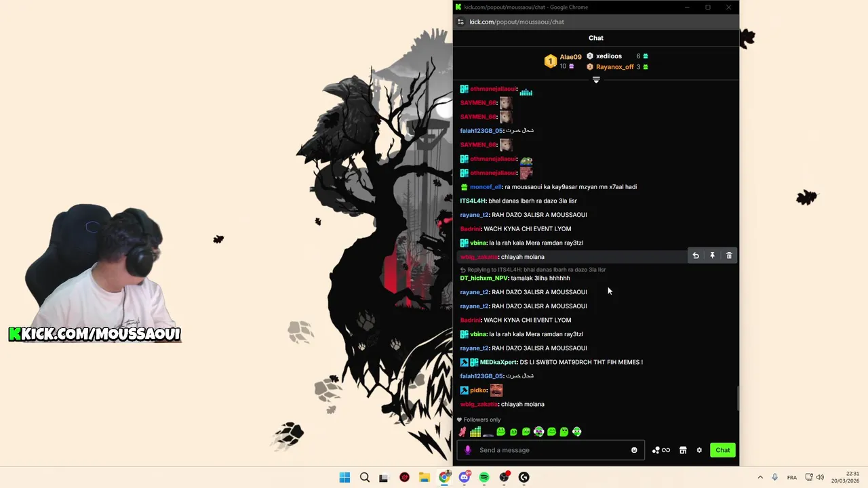Click the first Badrini username in chat
868x488 pixels.
pos(470,229)
